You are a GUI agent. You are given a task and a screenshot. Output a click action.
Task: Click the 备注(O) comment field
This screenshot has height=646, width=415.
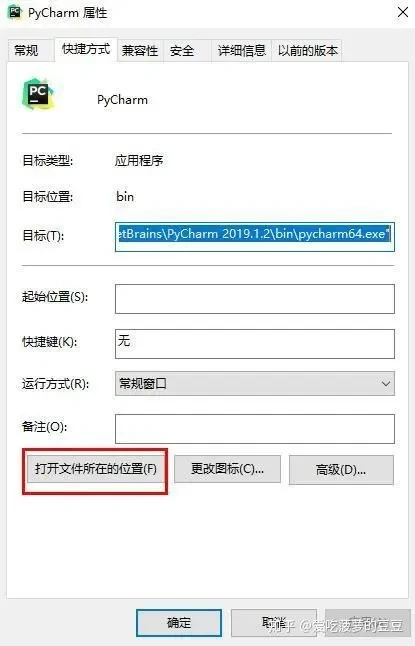point(255,428)
